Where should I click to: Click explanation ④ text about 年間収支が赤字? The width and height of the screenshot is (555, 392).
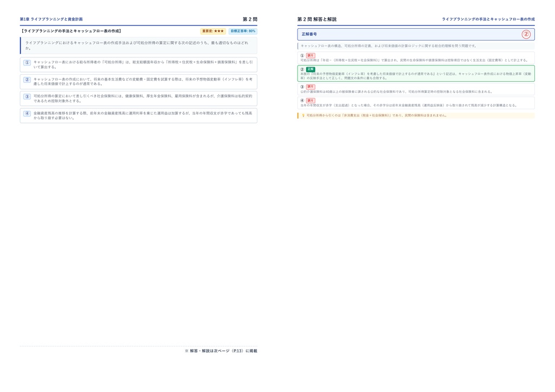click(409, 106)
